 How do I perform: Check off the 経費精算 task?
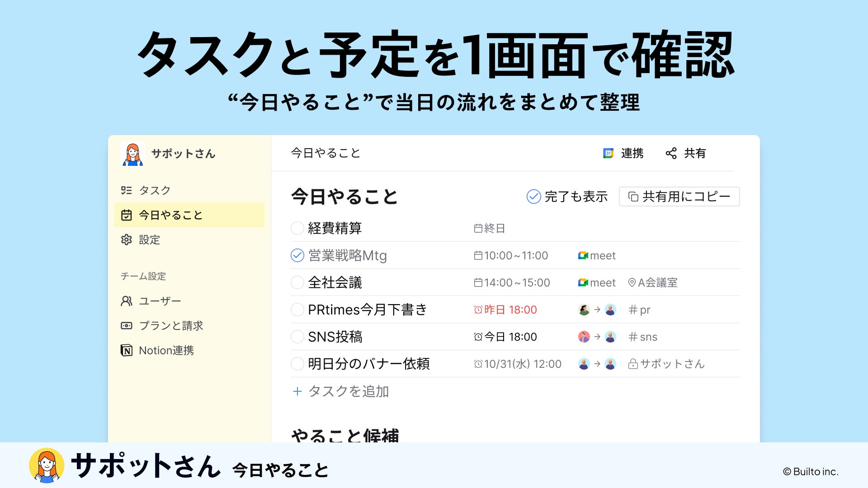[297, 228]
